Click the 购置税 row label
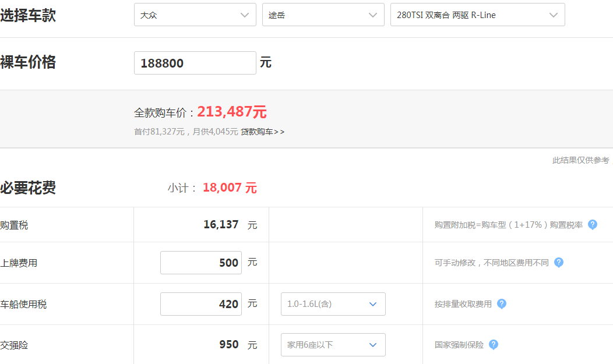613x364 pixels. [14, 225]
